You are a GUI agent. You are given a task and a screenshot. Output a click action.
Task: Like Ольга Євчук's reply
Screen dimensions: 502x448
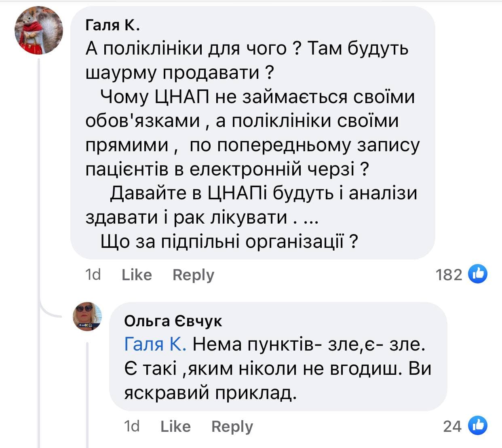pyautogui.click(x=175, y=426)
